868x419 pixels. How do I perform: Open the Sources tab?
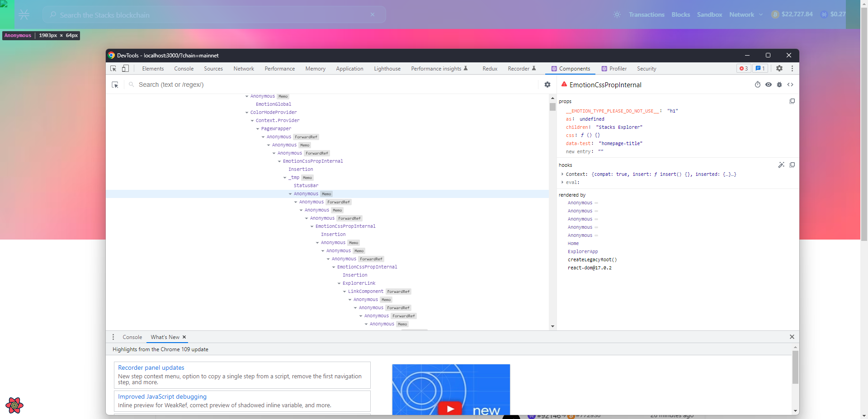[213, 69]
